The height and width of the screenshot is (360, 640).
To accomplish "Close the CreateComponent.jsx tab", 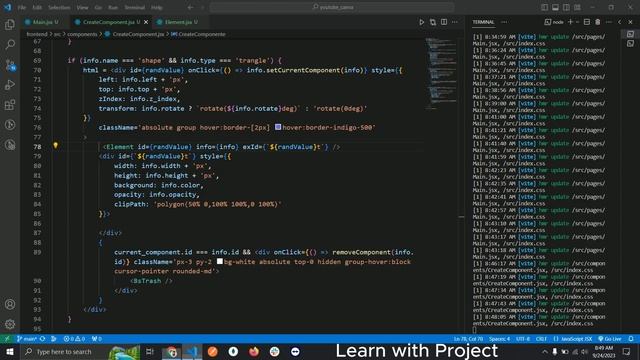I will pyautogui.click(x=146, y=22).
